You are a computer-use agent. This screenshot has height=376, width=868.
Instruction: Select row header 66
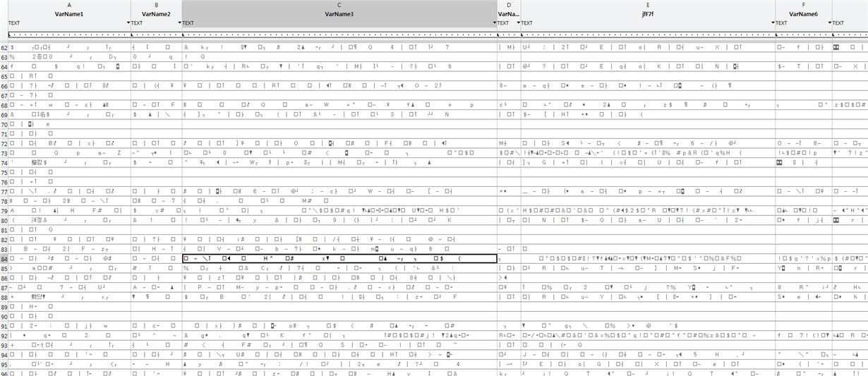click(4, 85)
